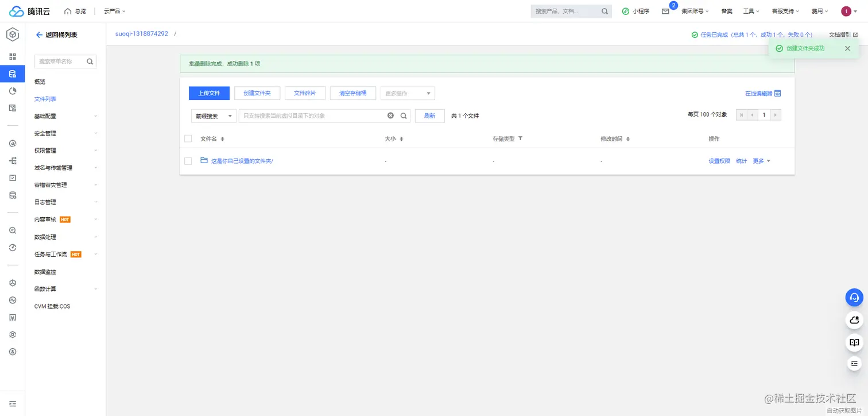Viewport: 868px width, 416px height.
Task: Open the 数据监控 menu item
Action: pos(45,272)
